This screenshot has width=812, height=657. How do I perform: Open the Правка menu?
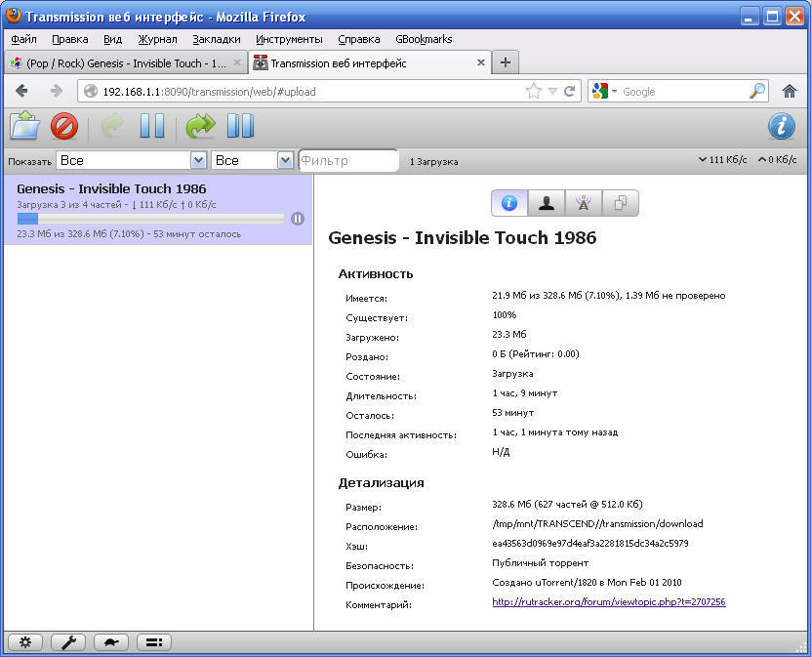pos(70,39)
